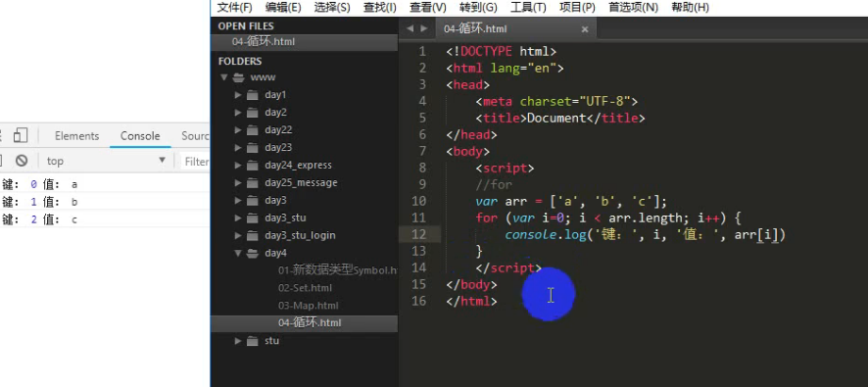The width and height of the screenshot is (868, 387).
Task: Open the top context dropdown
Action: (106, 161)
